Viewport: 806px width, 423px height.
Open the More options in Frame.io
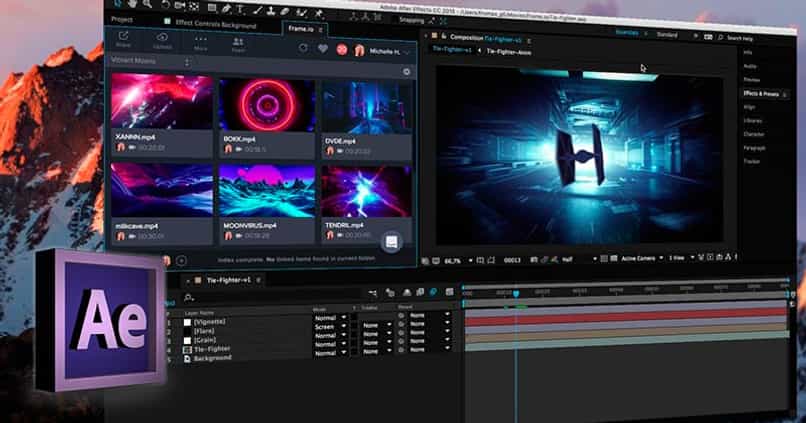(200, 43)
